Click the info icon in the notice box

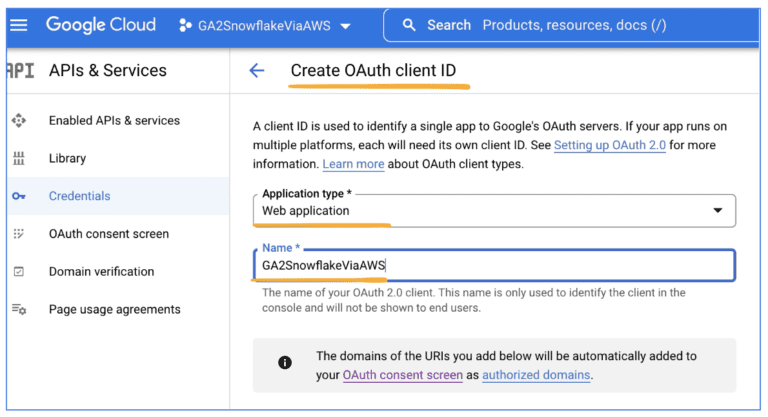285,363
